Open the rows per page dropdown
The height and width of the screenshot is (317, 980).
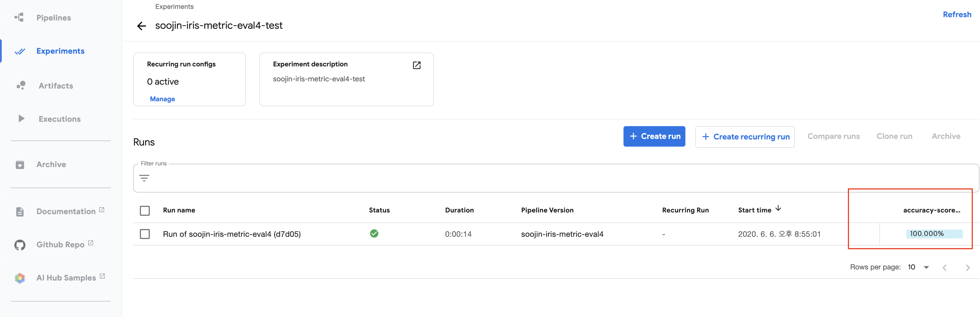coord(926,267)
